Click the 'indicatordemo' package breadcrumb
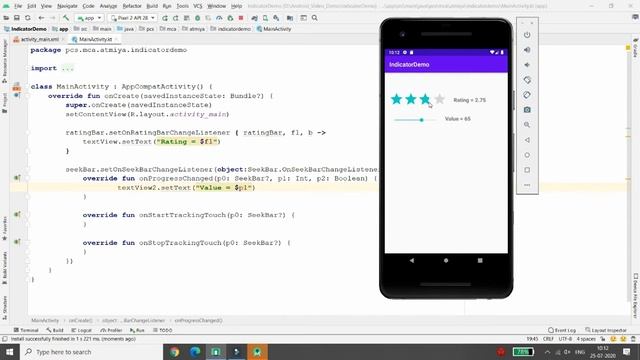This screenshot has width=640, height=360. tap(231, 29)
